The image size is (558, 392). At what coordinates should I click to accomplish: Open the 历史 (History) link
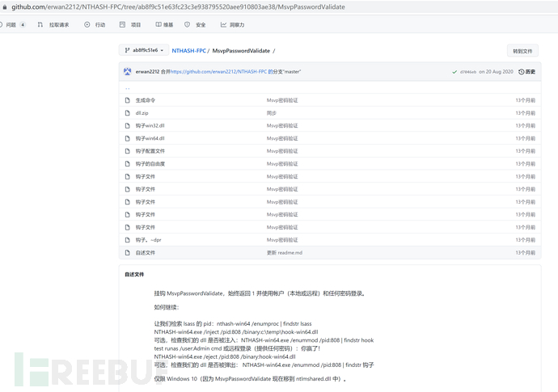(527, 72)
